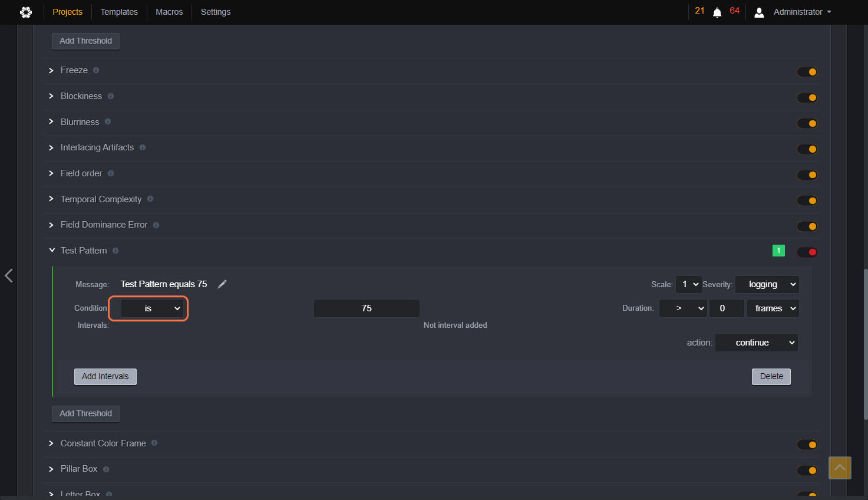Click the top Add Threshold button
Image resolution: width=868 pixels, height=500 pixels.
tap(85, 41)
